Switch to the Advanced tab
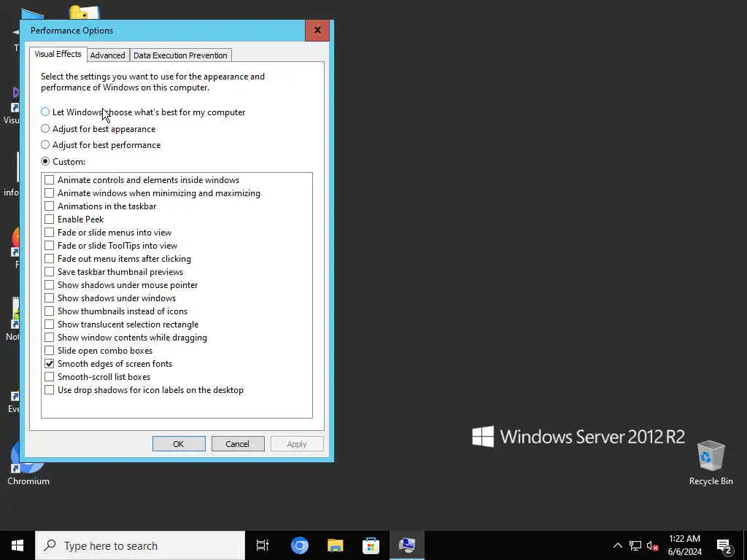 108,55
